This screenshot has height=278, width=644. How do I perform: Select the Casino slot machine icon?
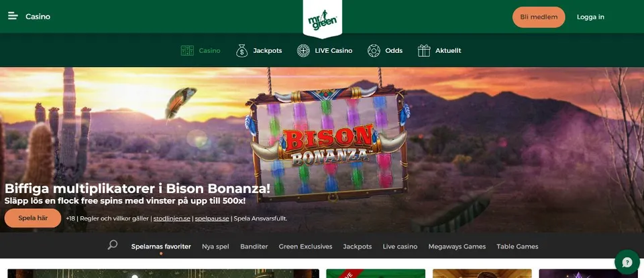[x=187, y=51]
